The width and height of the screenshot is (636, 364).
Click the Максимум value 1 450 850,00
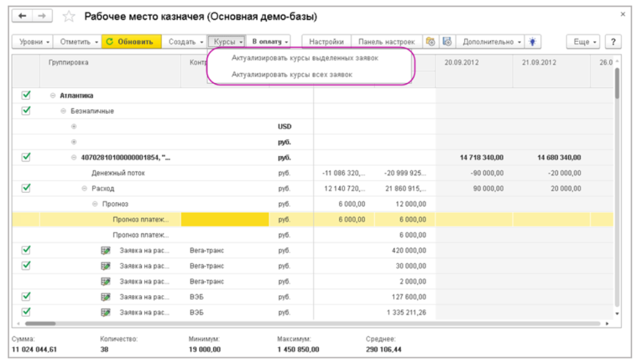point(298,349)
